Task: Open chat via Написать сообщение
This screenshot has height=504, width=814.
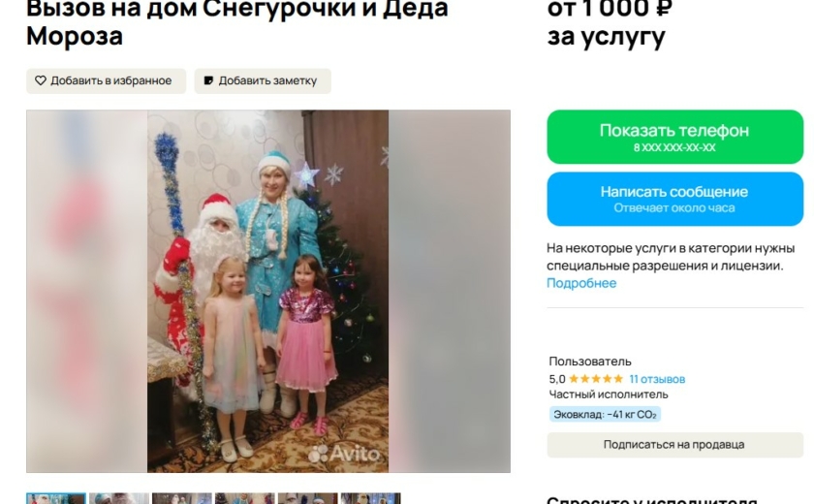Action: 674,200
